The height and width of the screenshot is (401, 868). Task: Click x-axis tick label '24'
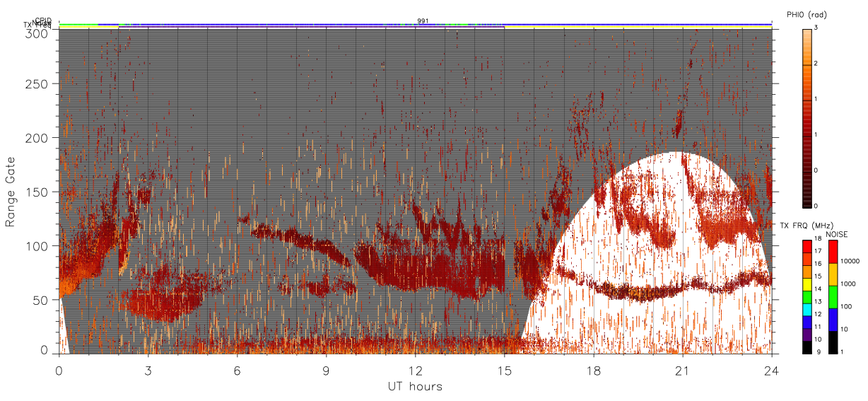(x=772, y=371)
